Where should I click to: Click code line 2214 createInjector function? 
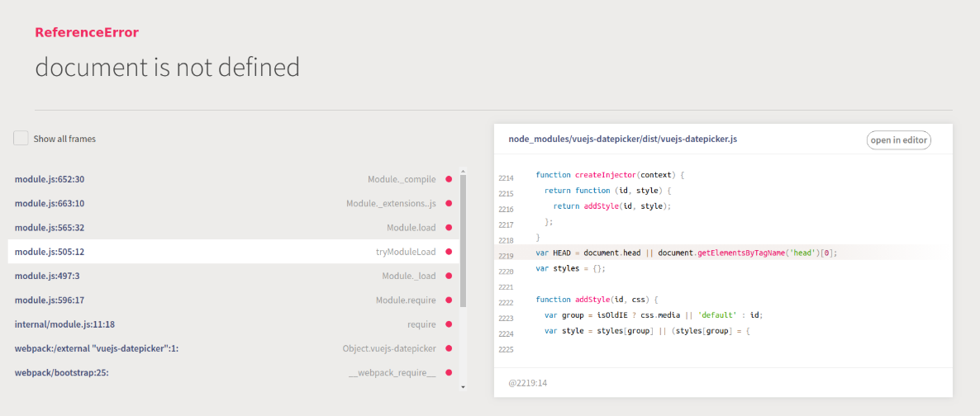click(611, 175)
